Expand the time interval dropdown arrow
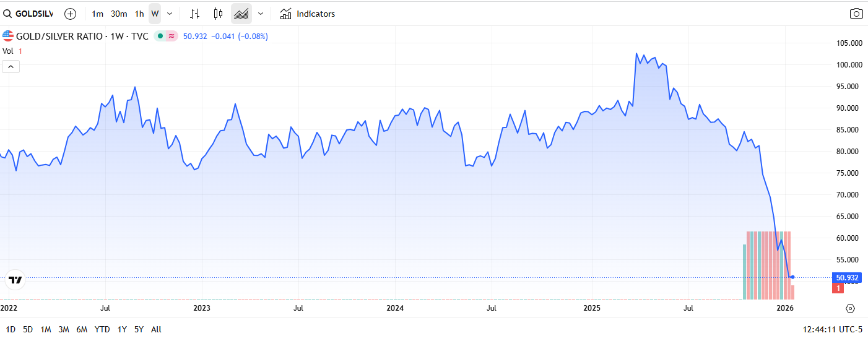The height and width of the screenshot is (341, 868). click(x=170, y=14)
